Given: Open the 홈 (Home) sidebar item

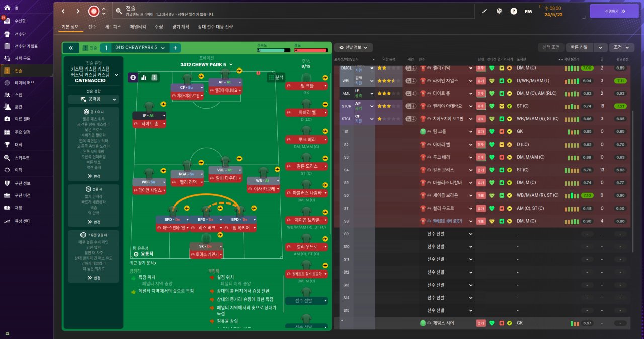Looking at the screenshot, I should pos(26,8).
